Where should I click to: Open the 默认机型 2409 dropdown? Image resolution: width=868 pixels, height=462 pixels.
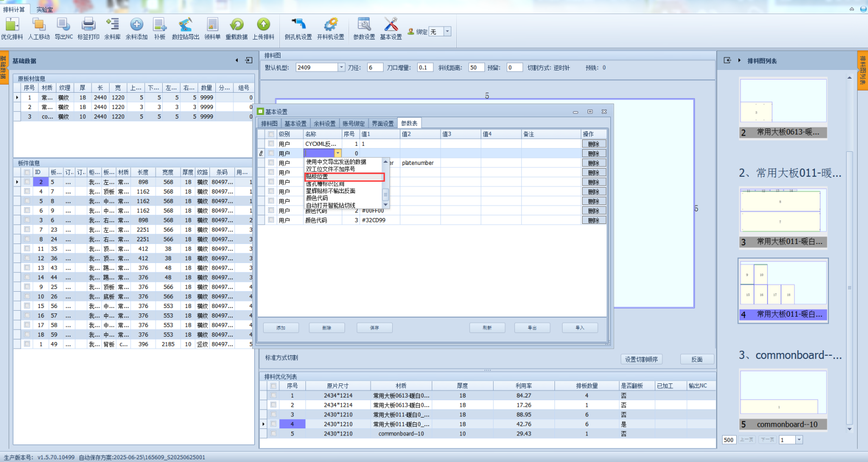click(341, 67)
